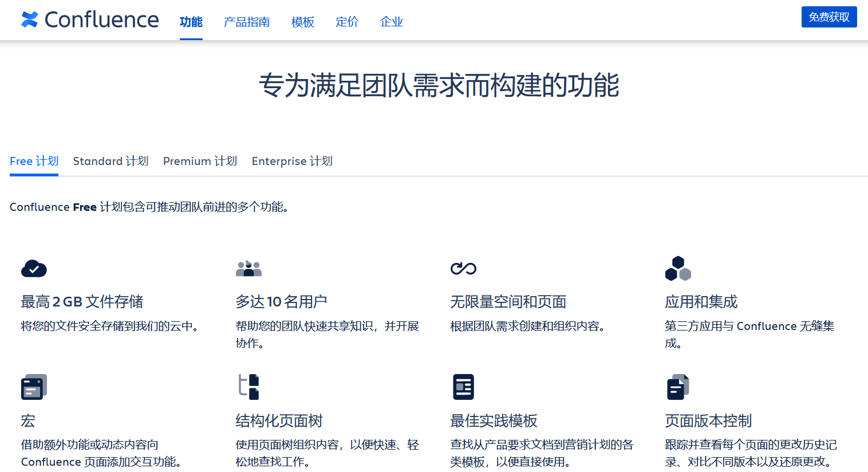Click the description 跟踪并查看每个页面的更改历史记录

[751, 453]
